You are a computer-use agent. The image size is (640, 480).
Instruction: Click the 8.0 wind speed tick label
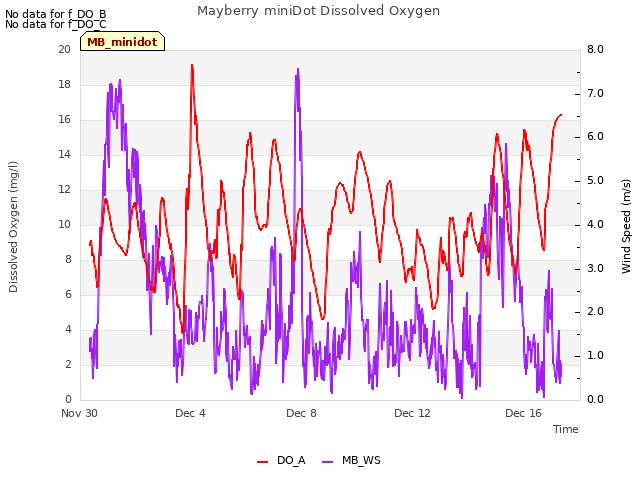click(595, 49)
